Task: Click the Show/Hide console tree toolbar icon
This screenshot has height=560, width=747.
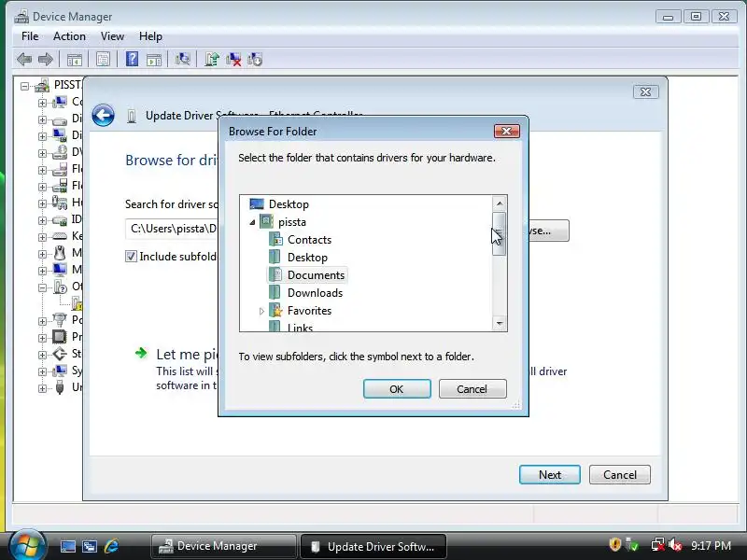Action: (75, 60)
